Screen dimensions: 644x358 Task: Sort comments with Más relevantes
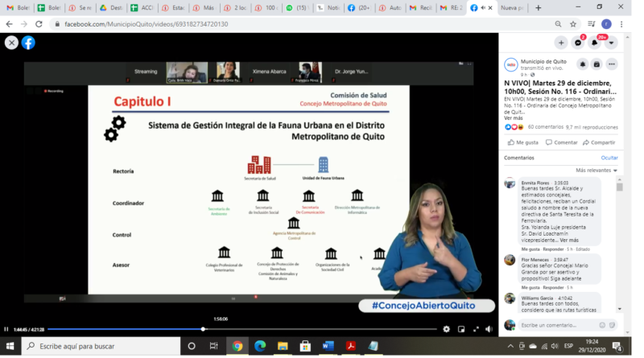point(595,171)
